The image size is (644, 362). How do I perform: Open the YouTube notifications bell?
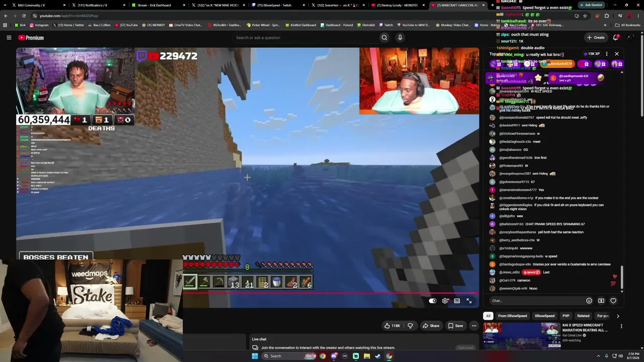(x=616, y=38)
